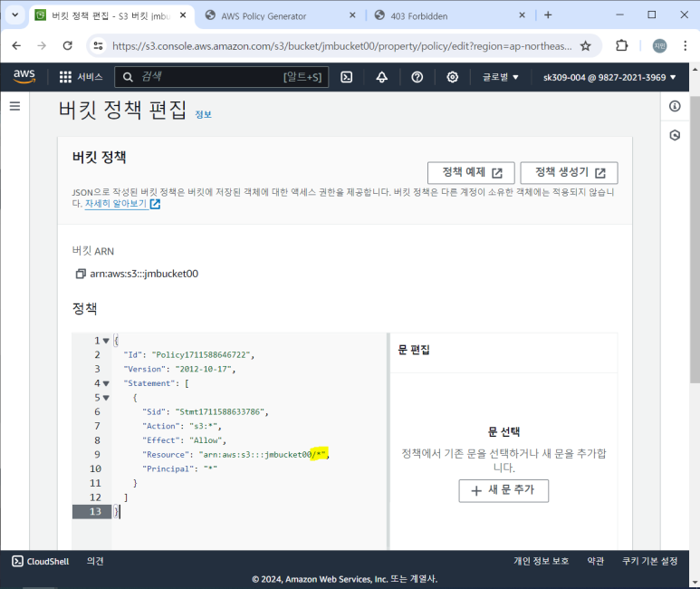Viewport: 700px width, 589px height.
Task: Collapse the Statement fold arrow on line 4
Action: [x=106, y=383]
